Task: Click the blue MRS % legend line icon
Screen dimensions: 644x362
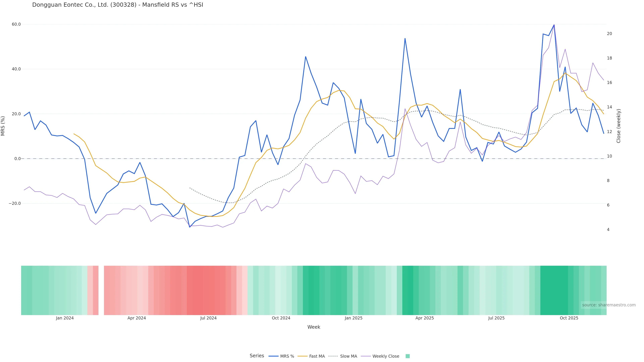Action: tap(274, 356)
